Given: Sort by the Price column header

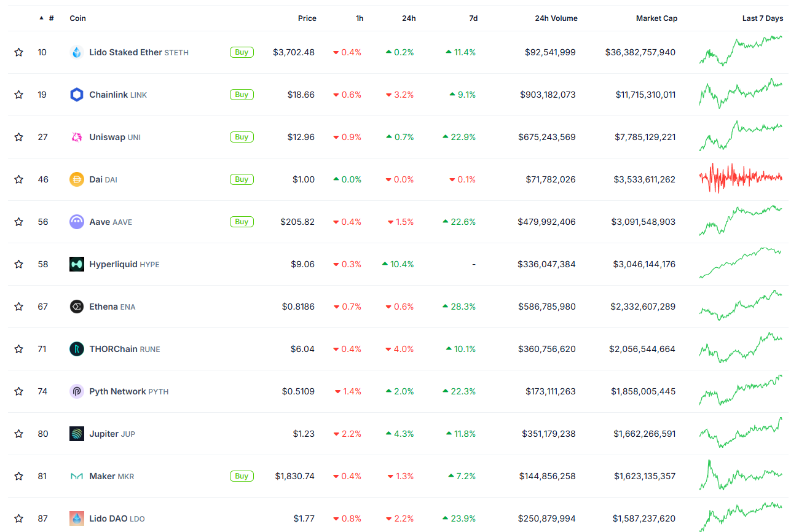Looking at the screenshot, I should [307, 18].
